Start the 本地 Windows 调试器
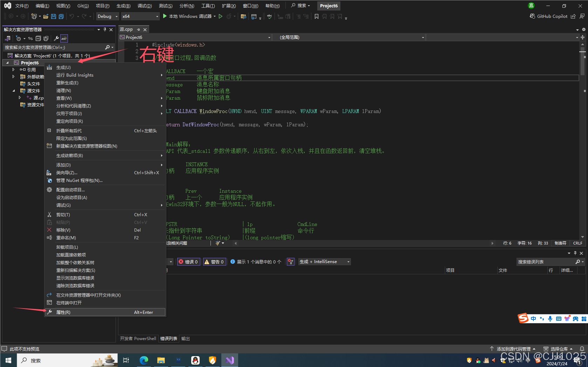Viewport: 588px width, 367px height. pyautogui.click(x=189, y=16)
